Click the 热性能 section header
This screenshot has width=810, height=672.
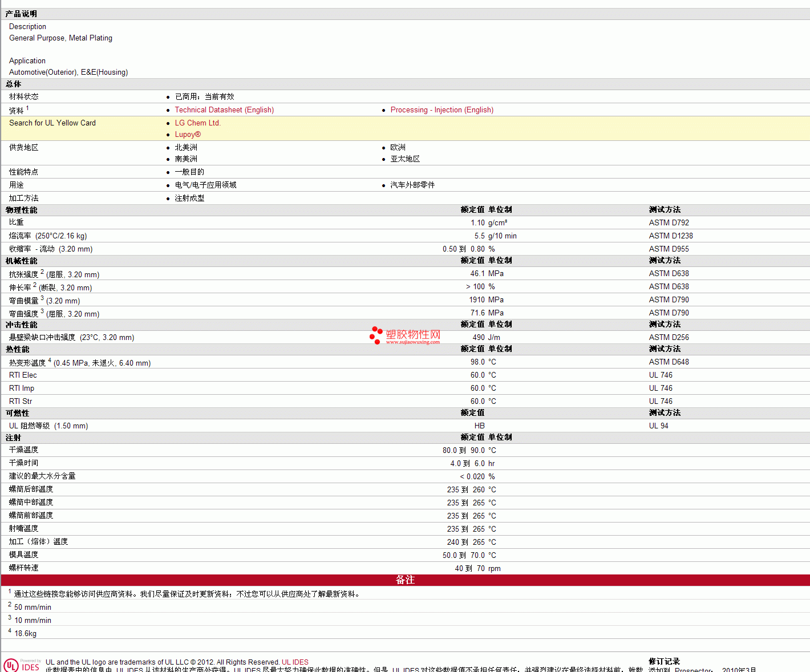click(18, 350)
